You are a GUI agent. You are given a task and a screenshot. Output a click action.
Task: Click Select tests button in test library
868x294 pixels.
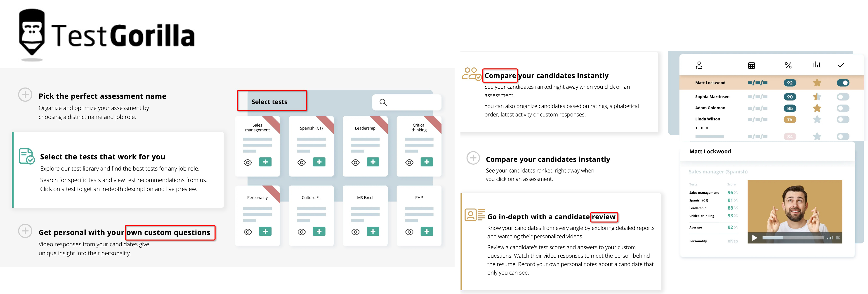click(271, 101)
